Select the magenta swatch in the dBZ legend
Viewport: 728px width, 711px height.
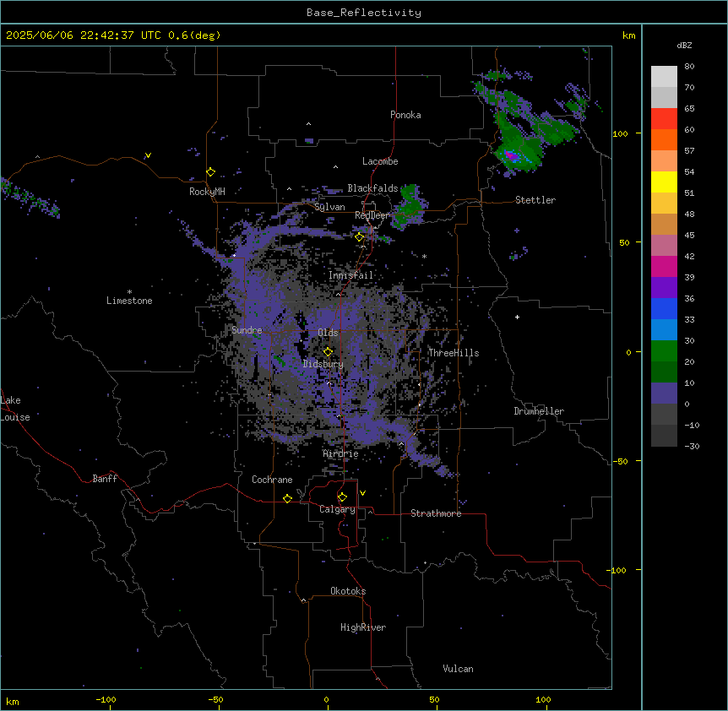[x=664, y=266]
